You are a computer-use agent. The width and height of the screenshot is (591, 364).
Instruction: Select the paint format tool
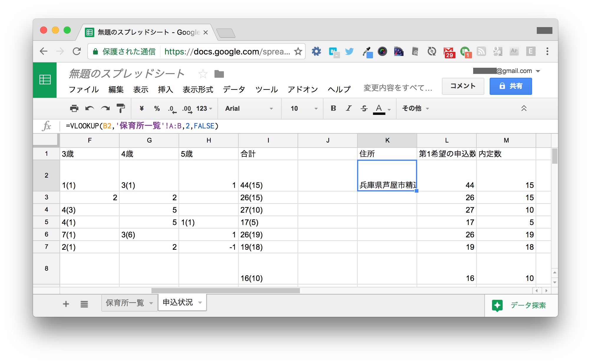[121, 108]
